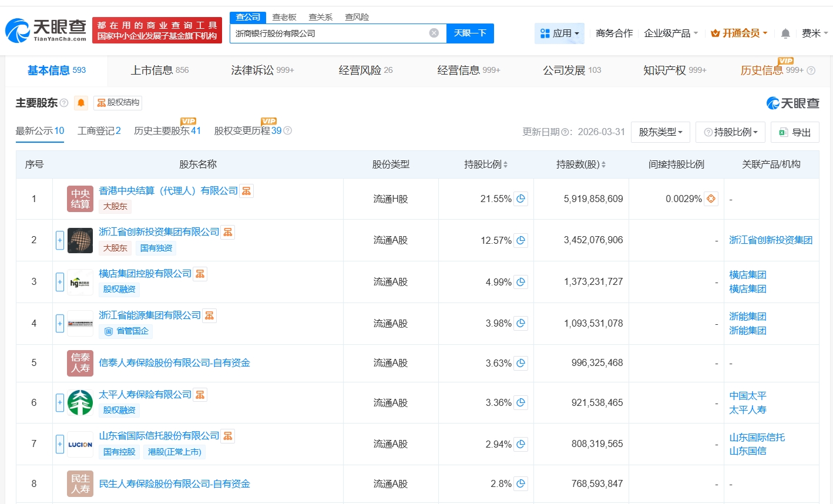Sort table by 持股数(股) column header

(x=581, y=164)
